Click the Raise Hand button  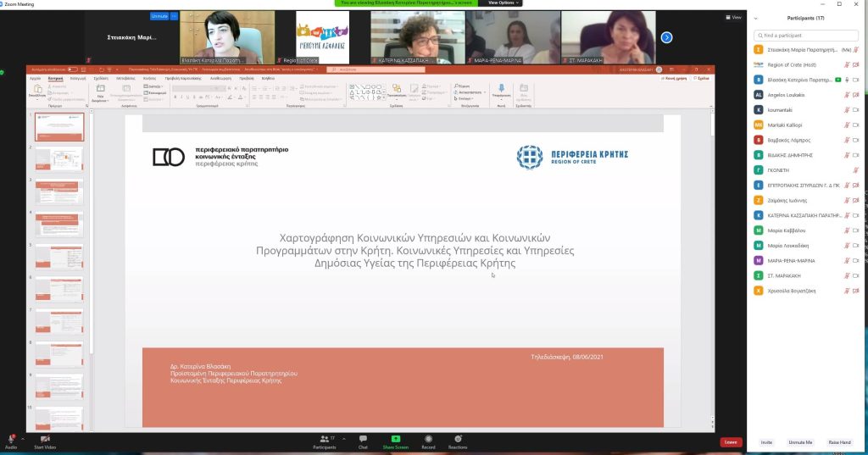(839, 442)
